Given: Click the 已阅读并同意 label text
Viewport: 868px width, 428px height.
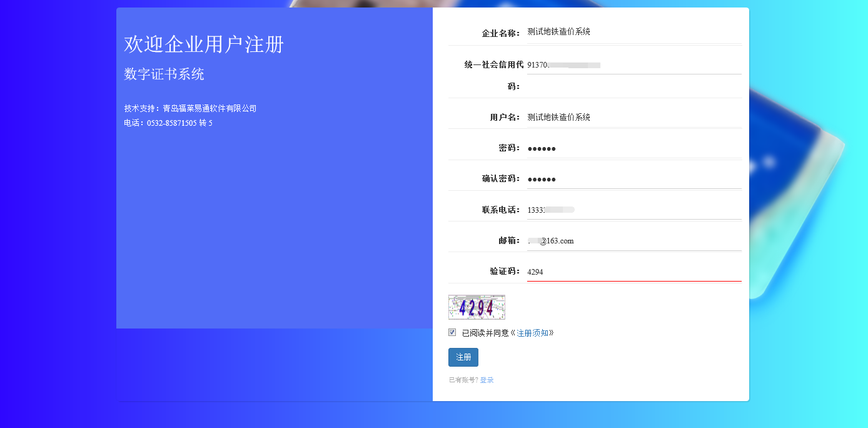Looking at the screenshot, I should coord(485,333).
